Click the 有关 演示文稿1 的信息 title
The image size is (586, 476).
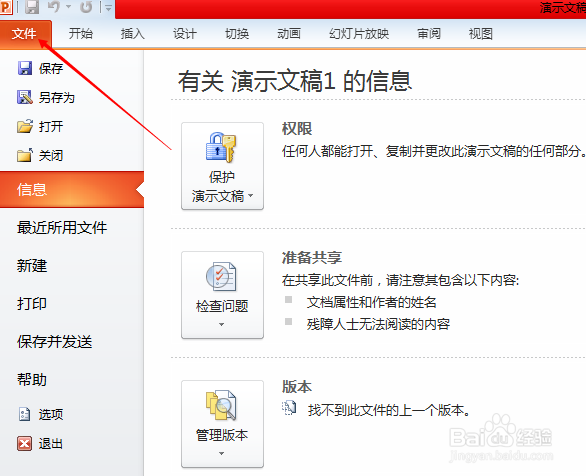295,81
